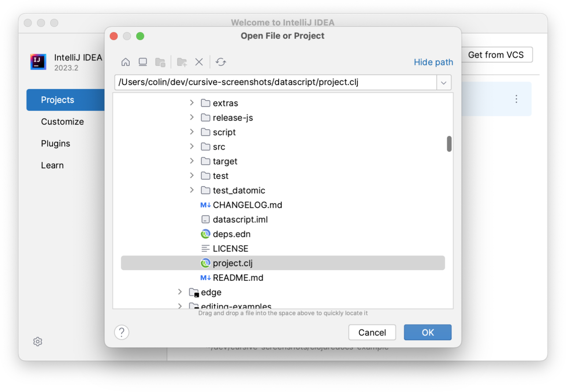Select the datascript.iml file
The width and height of the screenshot is (566, 392).
(x=240, y=220)
